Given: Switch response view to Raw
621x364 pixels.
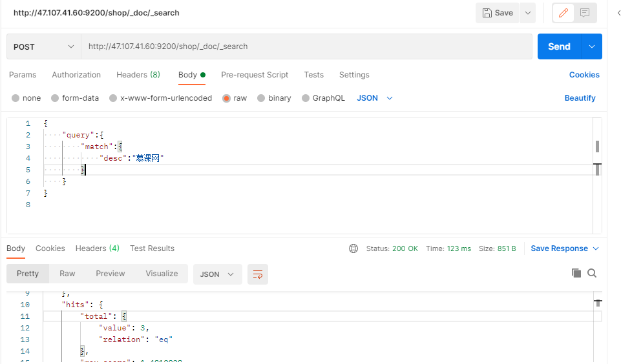Looking at the screenshot, I should click(x=67, y=274).
